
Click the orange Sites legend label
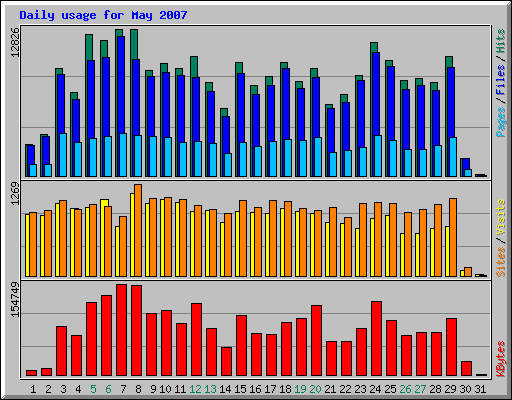coord(501,262)
